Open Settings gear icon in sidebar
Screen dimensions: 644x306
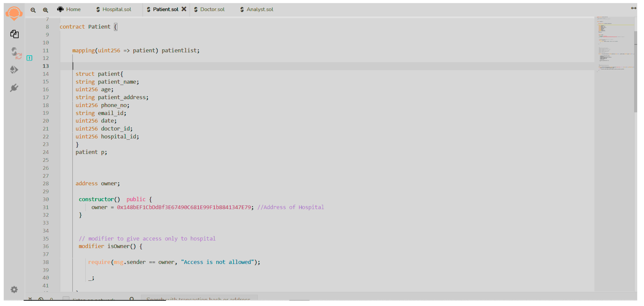point(14,290)
